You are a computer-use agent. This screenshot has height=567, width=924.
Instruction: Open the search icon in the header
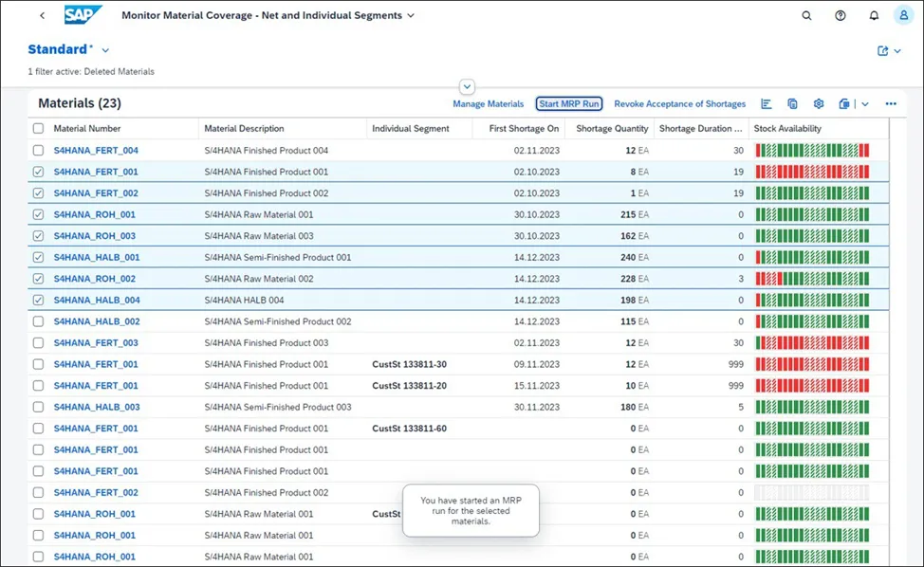[806, 15]
